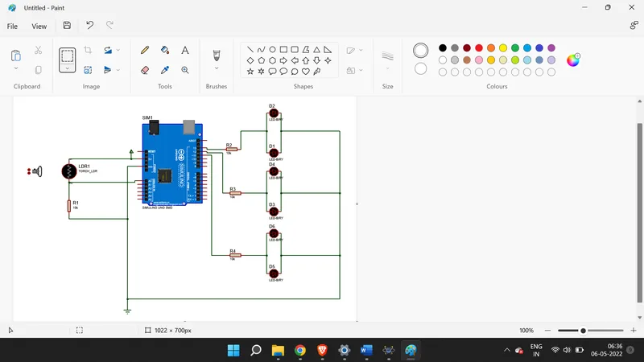Expand the Flip dropdown arrow
Viewport: 644px width, 362px height.
[x=118, y=70]
